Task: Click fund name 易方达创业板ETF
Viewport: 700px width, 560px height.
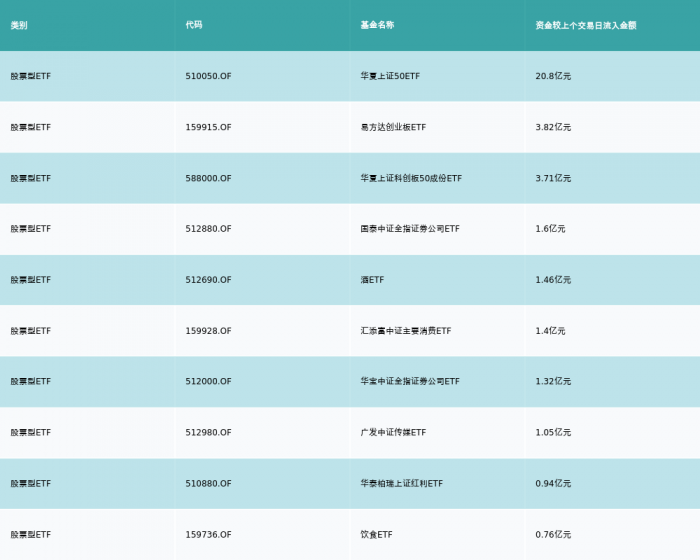Action: pyautogui.click(x=393, y=127)
